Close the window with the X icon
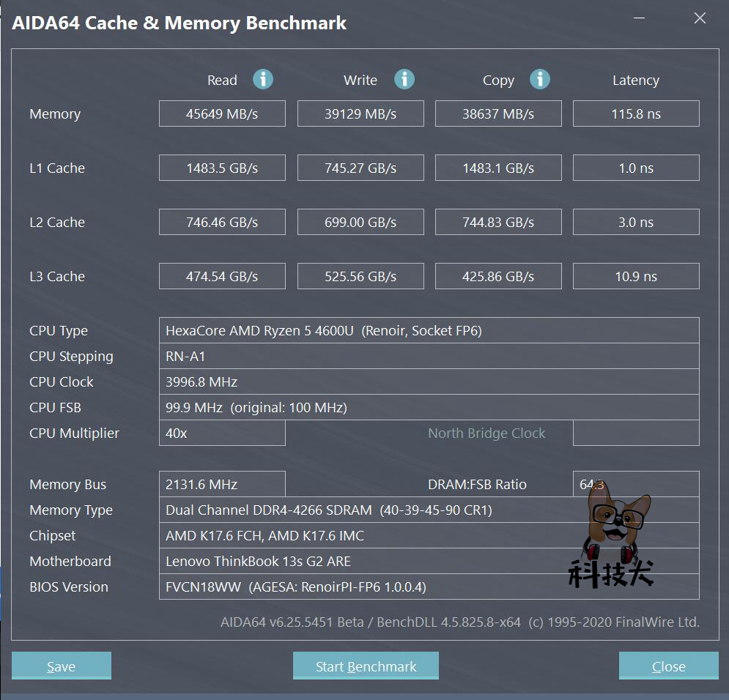This screenshot has width=729, height=700. tap(700, 18)
